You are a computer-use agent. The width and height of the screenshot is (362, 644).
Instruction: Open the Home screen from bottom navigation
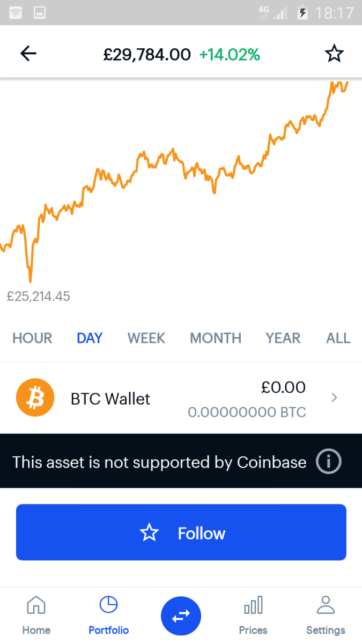(x=36, y=614)
